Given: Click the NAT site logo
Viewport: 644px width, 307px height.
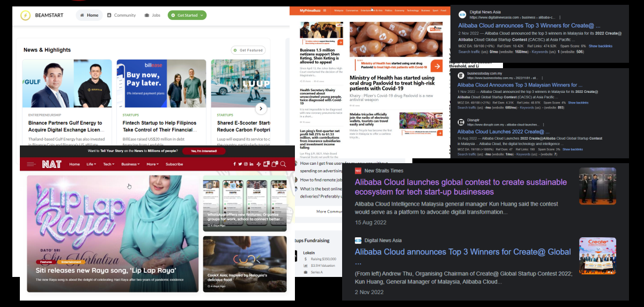Looking at the screenshot, I should [51, 164].
